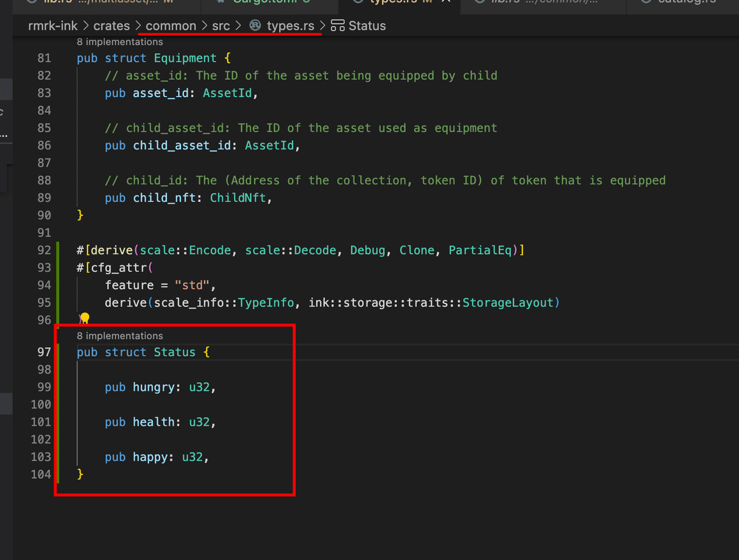Place cursor on the Equipment struct name
This screenshot has height=560, width=739.
[185, 58]
